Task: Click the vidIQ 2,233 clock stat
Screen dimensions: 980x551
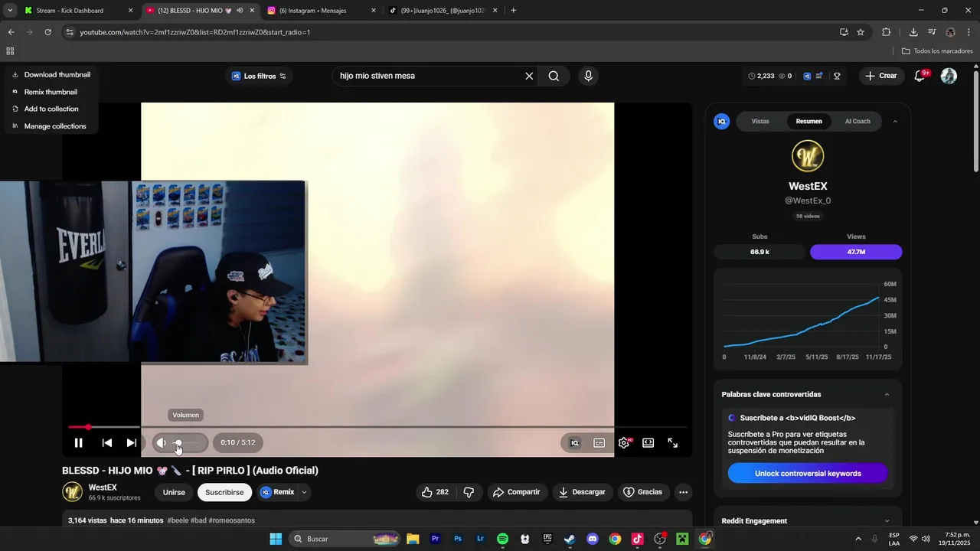Action: 761,76
